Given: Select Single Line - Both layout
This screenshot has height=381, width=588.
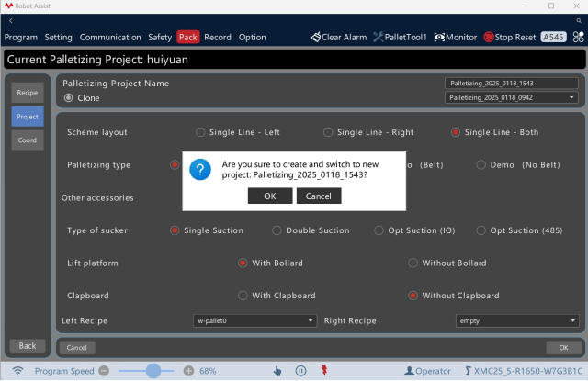Looking at the screenshot, I should coord(456,132).
